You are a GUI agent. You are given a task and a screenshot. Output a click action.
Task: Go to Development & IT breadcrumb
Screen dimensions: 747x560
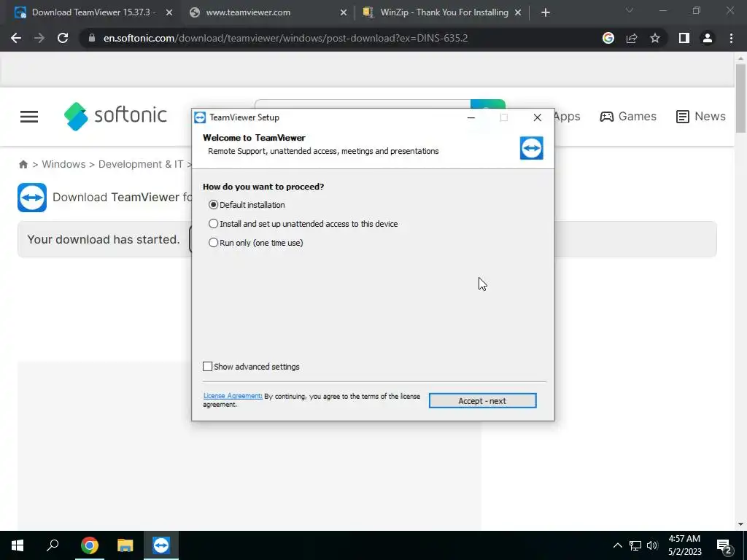point(141,164)
